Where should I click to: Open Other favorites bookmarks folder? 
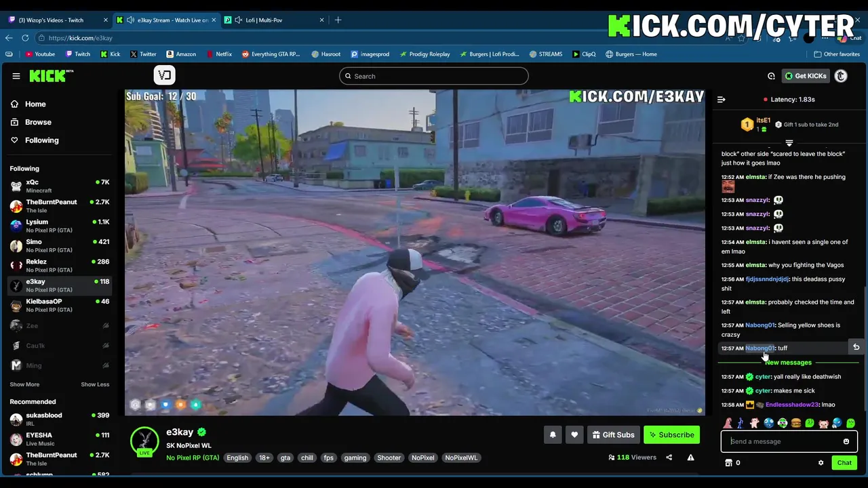point(837,54)
